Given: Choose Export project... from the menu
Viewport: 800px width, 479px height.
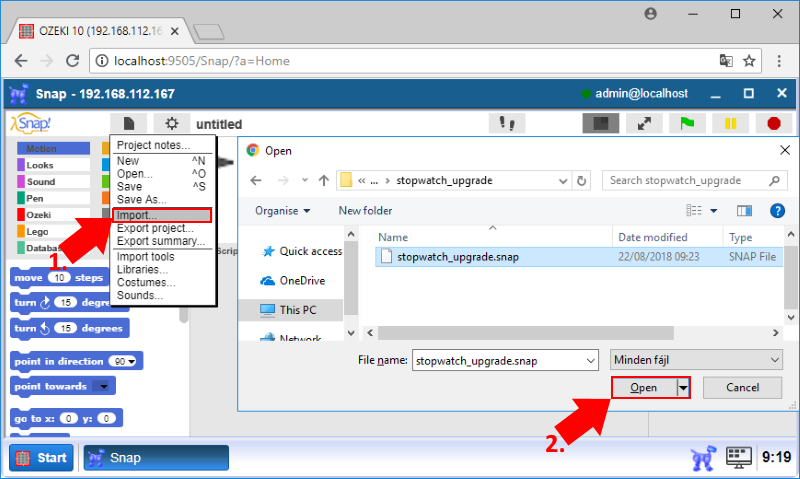Looking at the screenshot, I should [162, 228].
